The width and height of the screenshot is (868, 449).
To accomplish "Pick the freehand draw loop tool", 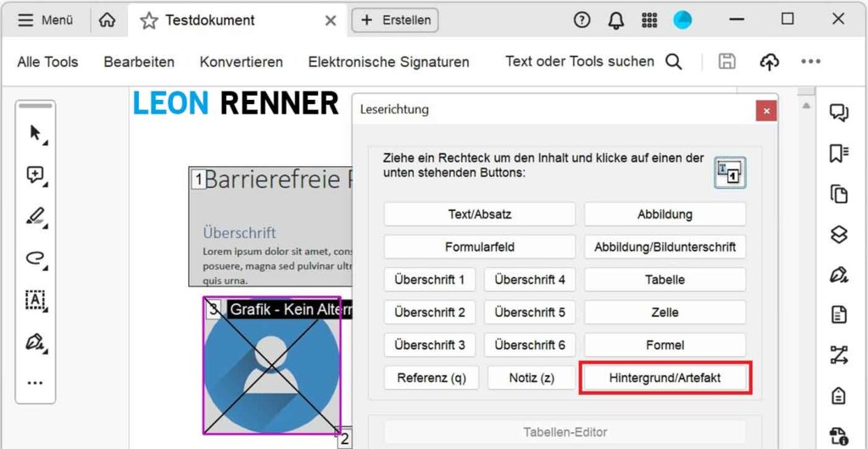I will (36, 258).
